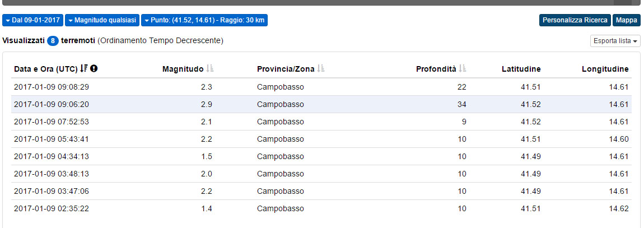Expand the Esporta lista dropdown
This screenshot has height=228, width=644.
coord(615,41)
